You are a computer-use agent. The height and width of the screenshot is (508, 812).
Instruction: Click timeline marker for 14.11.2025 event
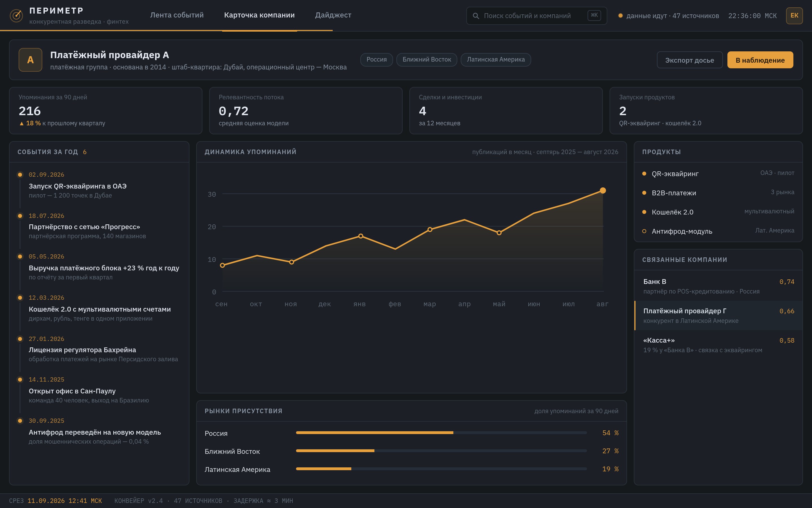[x=20, y=380]
